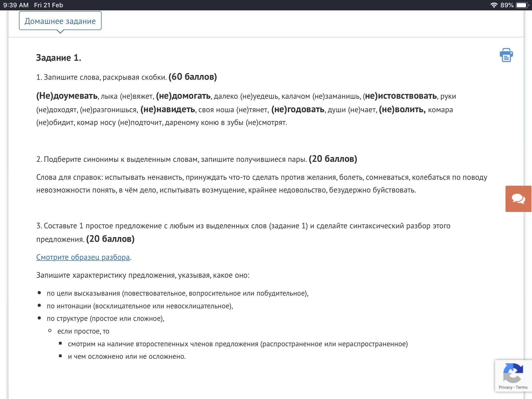Viewport: 532px width, 399px height.
Task: Click the Terms link in reCAPTCHA badge
Action: tap(522, 387)
